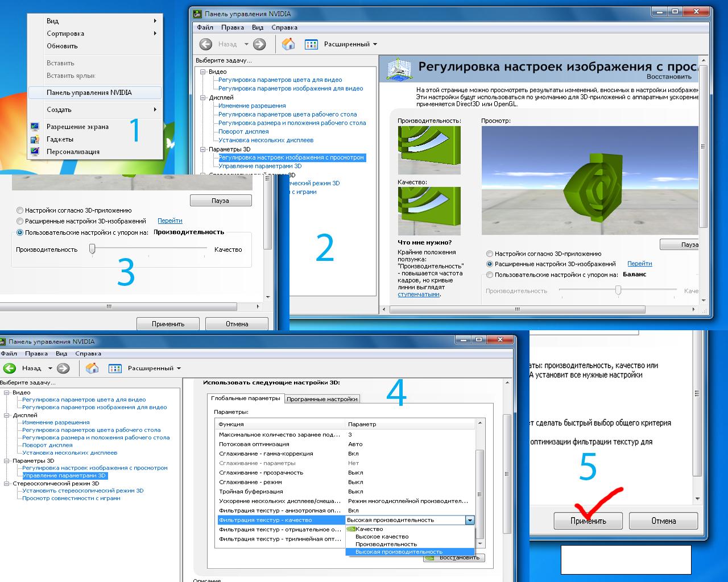Click 'Обновить' in desktop context menu
Image resolution: width=728 pixels, height=582 pixels.
tap(95, 46)
